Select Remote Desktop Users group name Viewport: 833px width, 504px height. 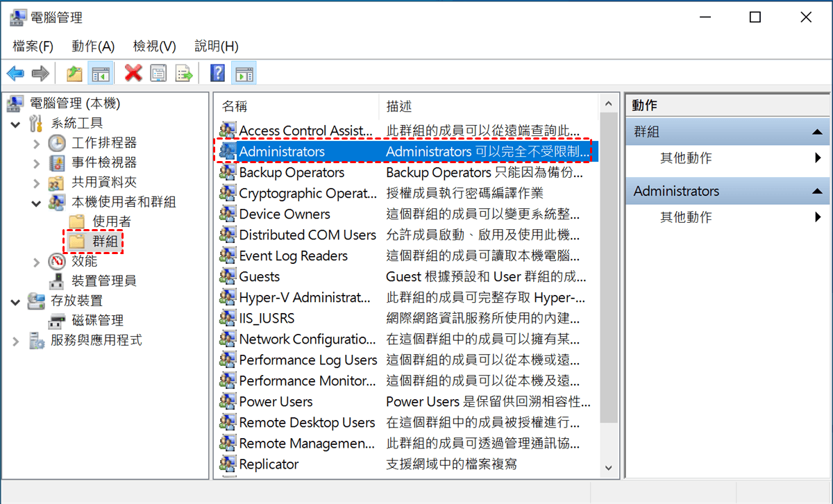(x=307, y=422)
